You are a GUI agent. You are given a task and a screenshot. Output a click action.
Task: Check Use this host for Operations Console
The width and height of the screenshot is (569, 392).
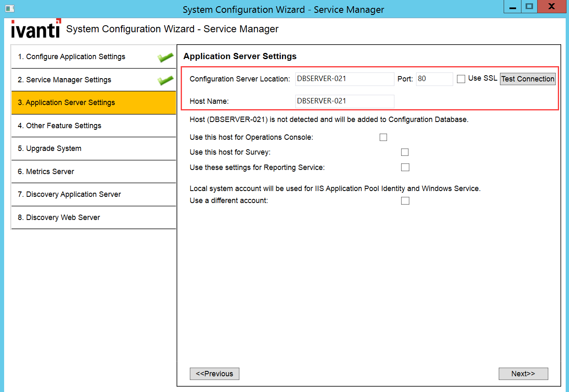point(383,137)
